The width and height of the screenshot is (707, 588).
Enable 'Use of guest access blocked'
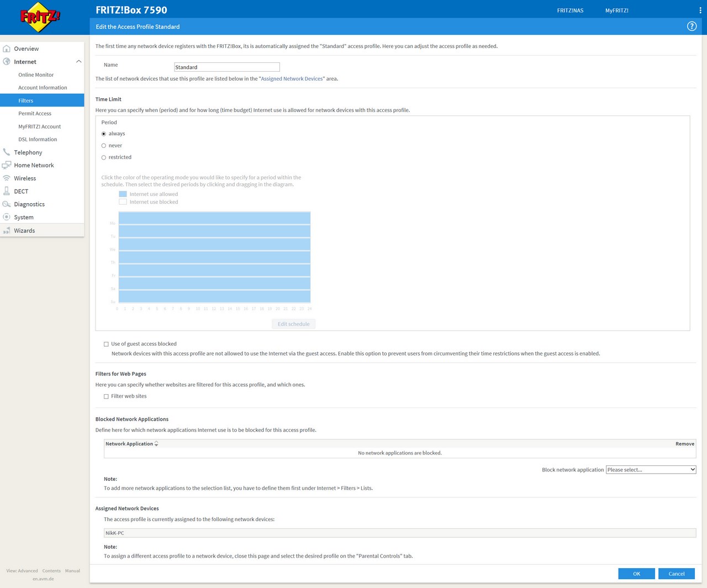click(x=106, y=344)
